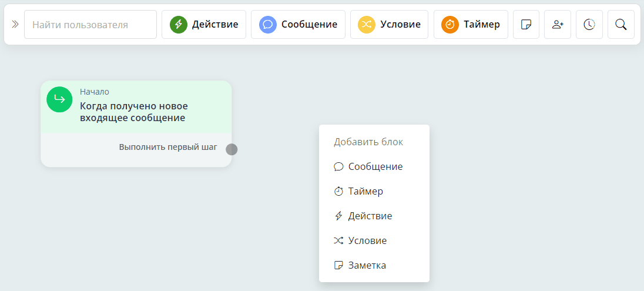The width and height of the screenshot is (644, 291).
Task: Click the sticky note icon in toolbar
Action: [526, 25]
